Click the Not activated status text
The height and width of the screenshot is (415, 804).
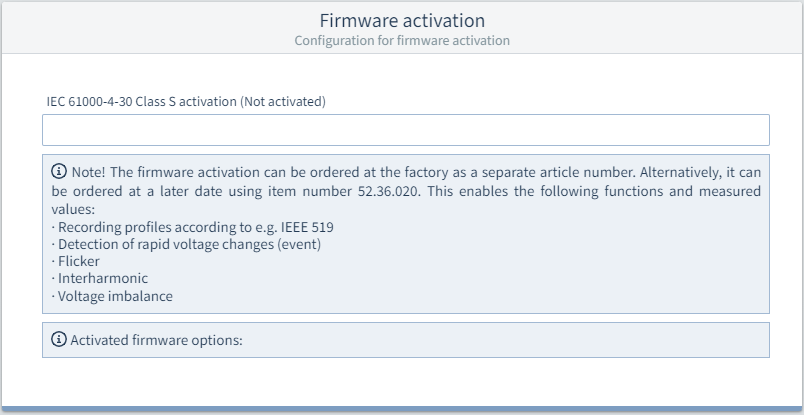click(x=283, y=102)
